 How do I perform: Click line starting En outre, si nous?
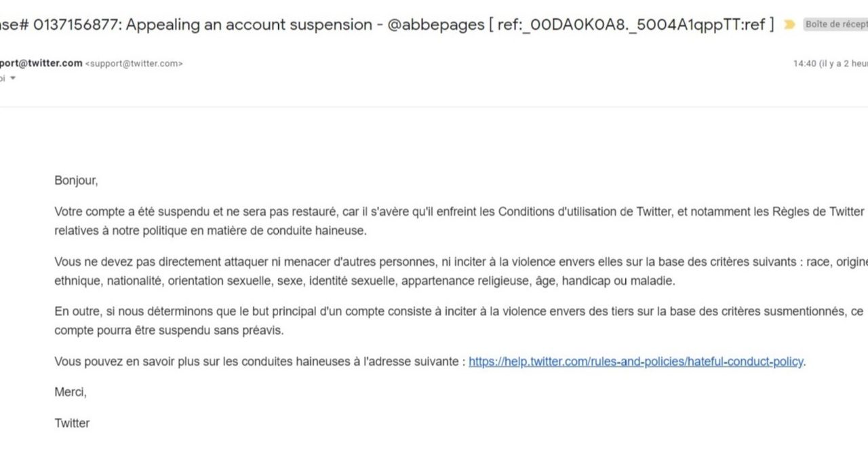pos(459,311)
